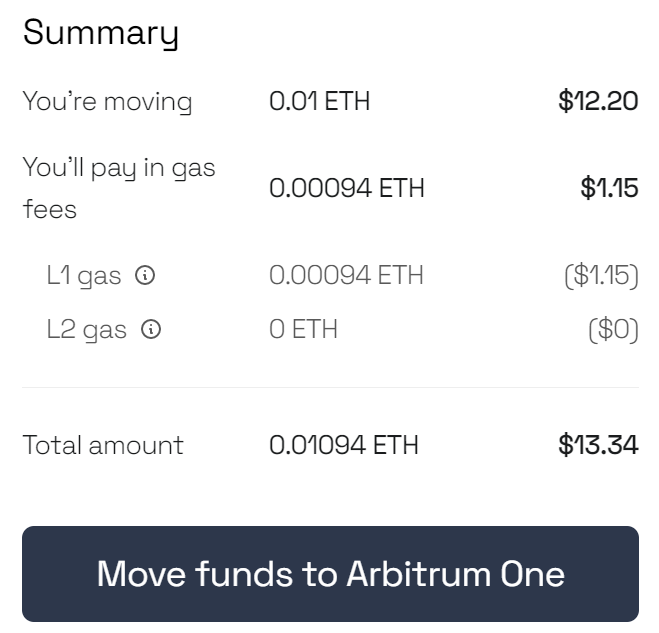Click the ($0) L2 gas value
659x633 pixels.
coord(612,329)
